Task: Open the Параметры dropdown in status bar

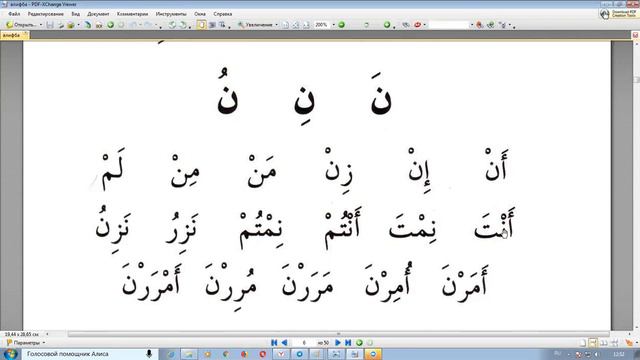Action: click(x=26, y=343)
